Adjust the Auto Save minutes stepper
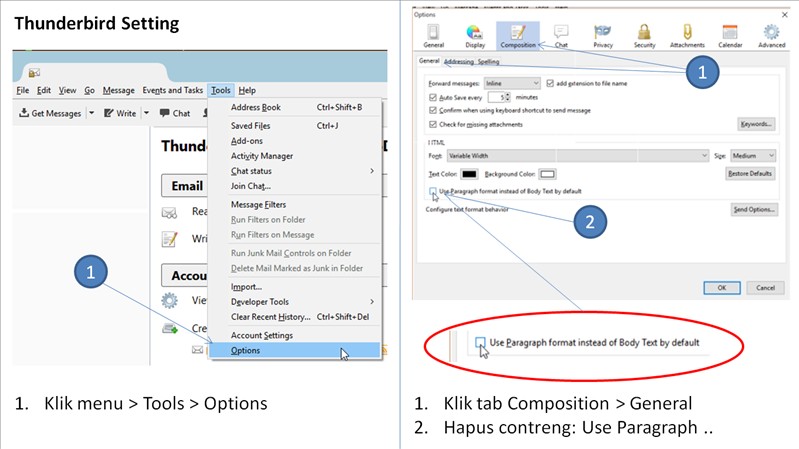The width and height of the screenshot is (799, 449). [x=508, y=97]
